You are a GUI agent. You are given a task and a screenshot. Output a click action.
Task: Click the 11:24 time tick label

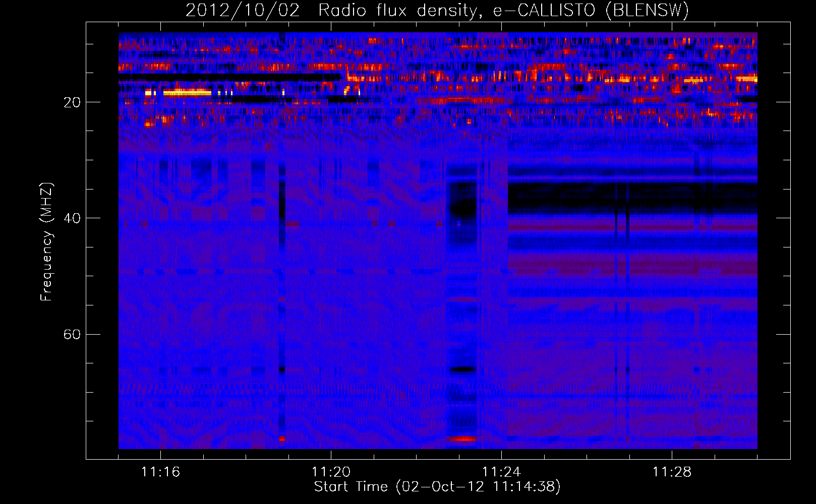501,472
